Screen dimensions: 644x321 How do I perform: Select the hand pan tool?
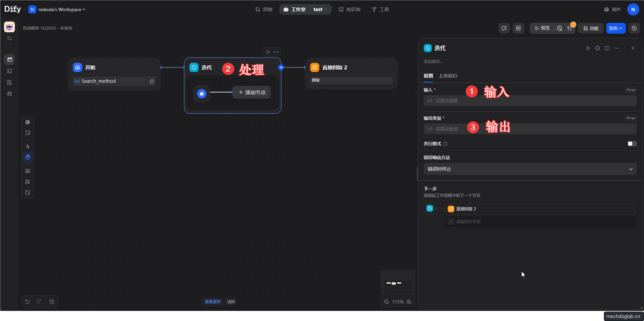(x=28, y=157)
